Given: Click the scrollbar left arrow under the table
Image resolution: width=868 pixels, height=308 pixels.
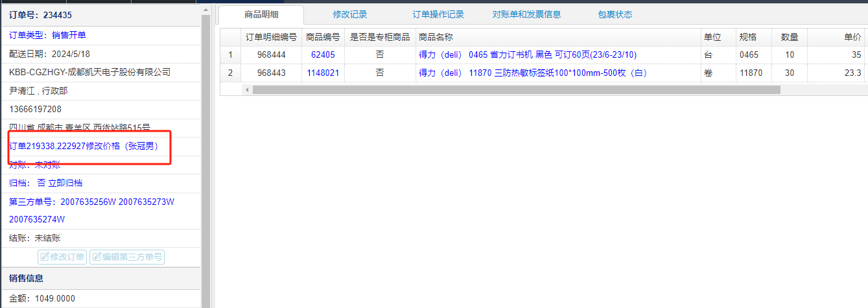Looking at the screenshot, I should pos(247,89).
